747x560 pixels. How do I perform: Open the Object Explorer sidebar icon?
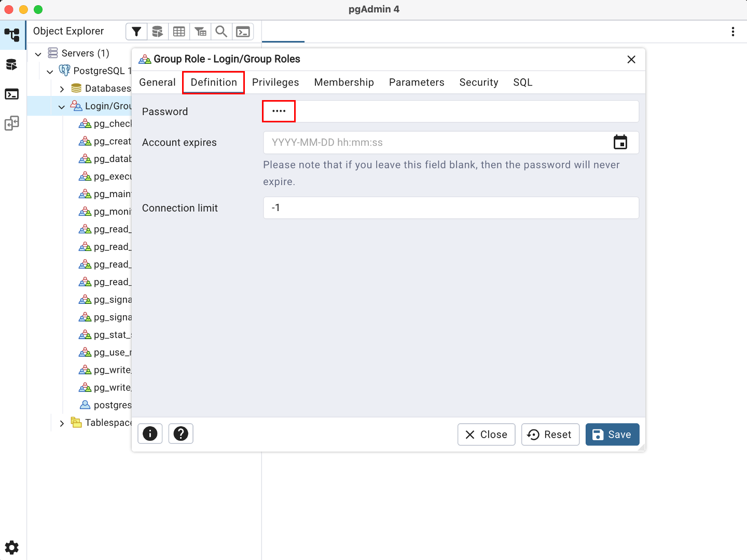click(x=12, y=35)
